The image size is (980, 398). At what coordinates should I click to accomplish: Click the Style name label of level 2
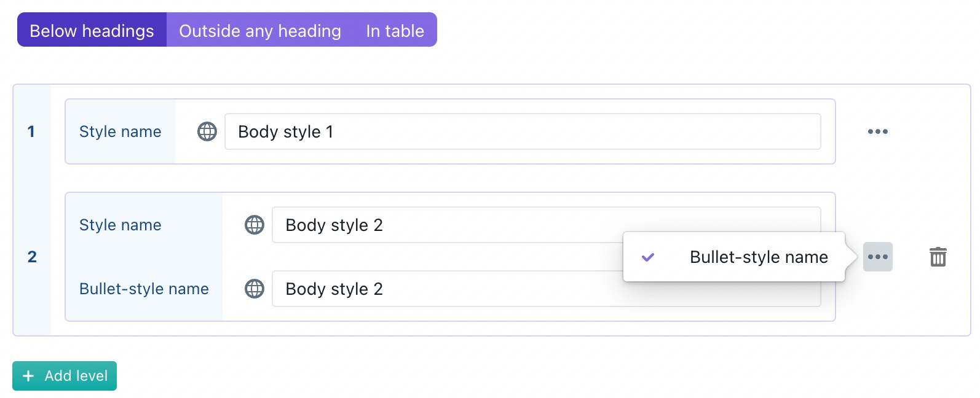(120, 225)
